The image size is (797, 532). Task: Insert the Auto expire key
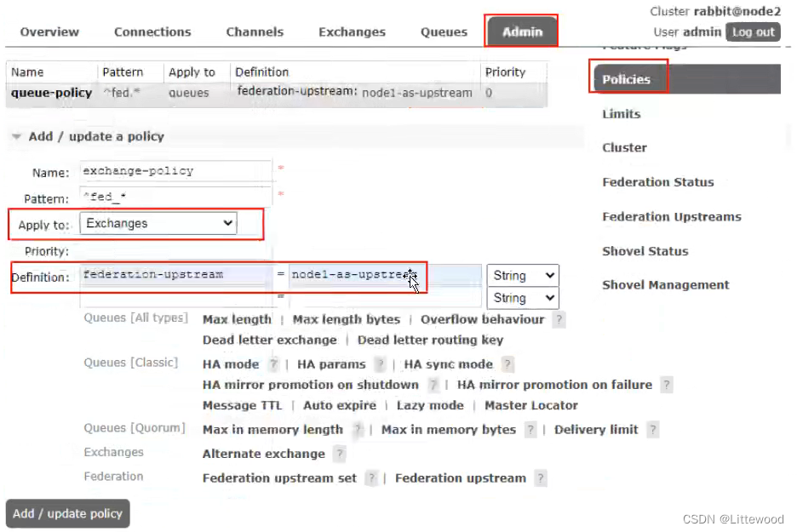[x=340, y=405]
